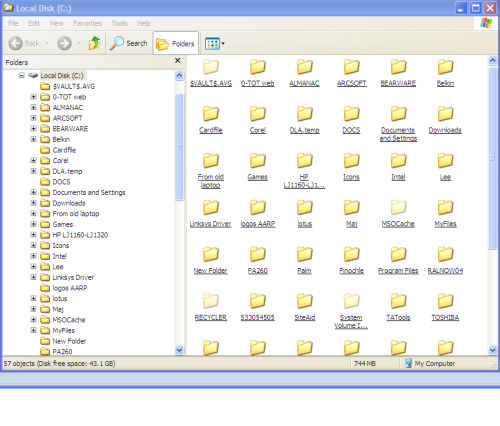The height and width of the screenshot is (426, 500).
Task: Click the Search toolbar button
Action: 129,43
